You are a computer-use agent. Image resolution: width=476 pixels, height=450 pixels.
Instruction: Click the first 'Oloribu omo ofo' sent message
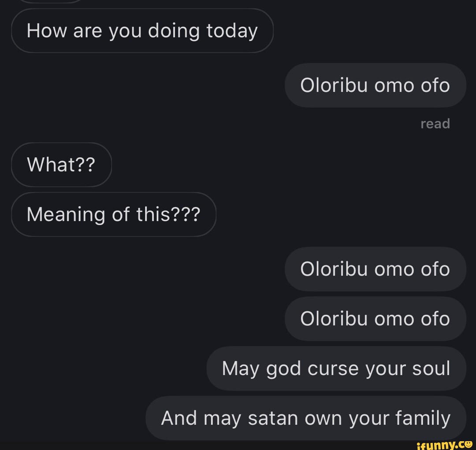[375, 85]
